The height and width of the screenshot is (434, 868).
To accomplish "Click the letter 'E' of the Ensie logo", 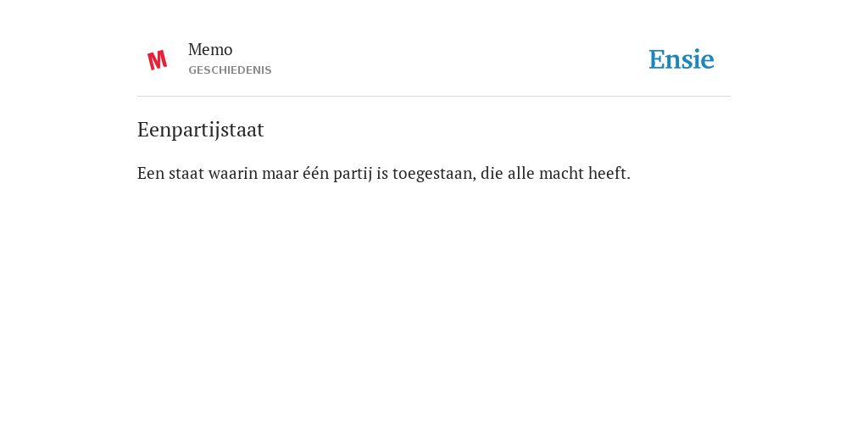I will tap(657, 59).
